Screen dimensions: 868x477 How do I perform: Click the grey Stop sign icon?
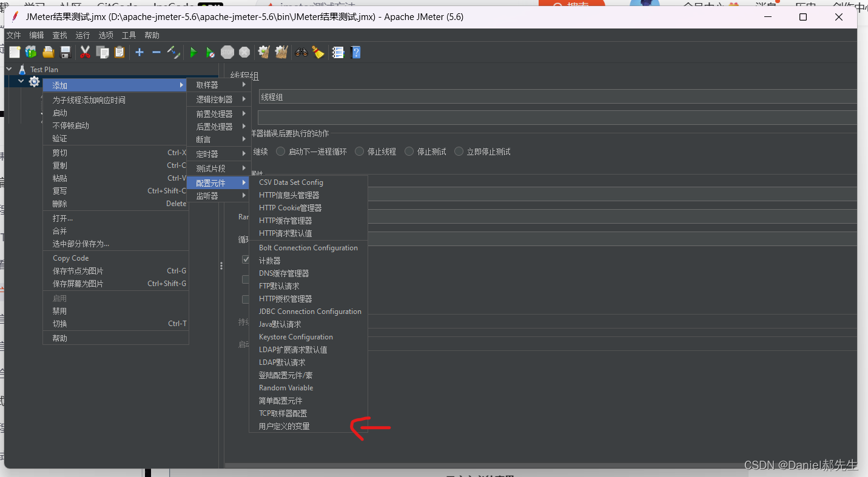click(x=227, y=53)
